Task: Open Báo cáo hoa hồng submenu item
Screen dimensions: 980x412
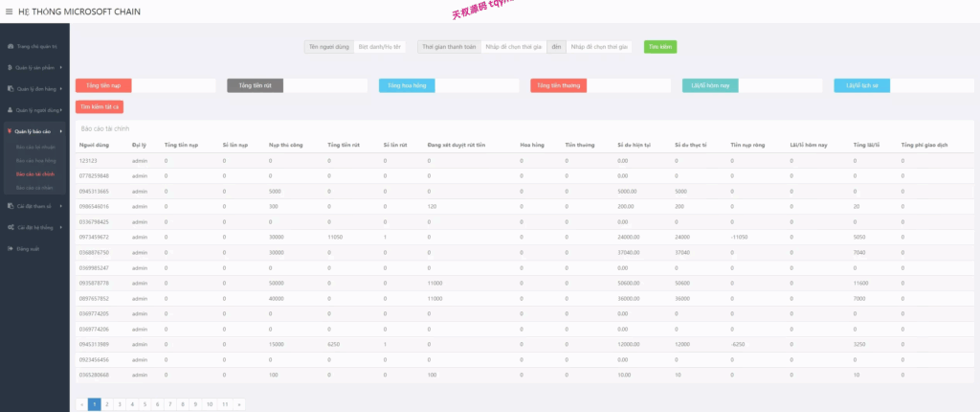Action: 34,161
